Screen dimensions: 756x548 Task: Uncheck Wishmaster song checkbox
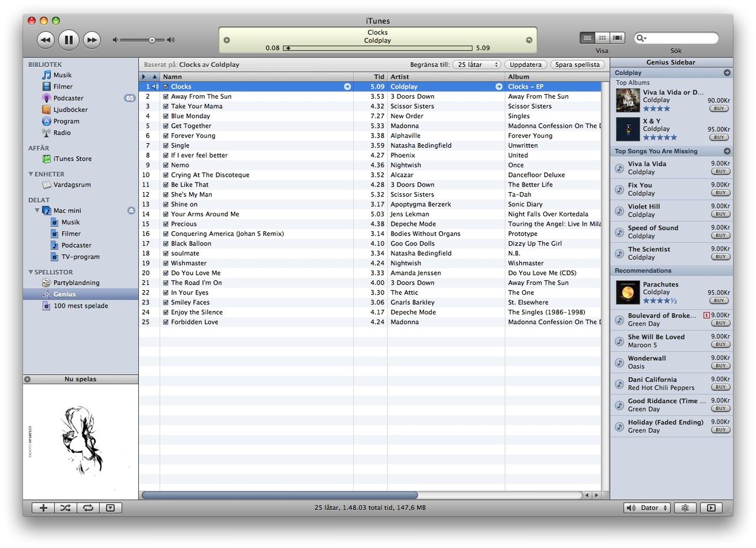click(166, 263)
